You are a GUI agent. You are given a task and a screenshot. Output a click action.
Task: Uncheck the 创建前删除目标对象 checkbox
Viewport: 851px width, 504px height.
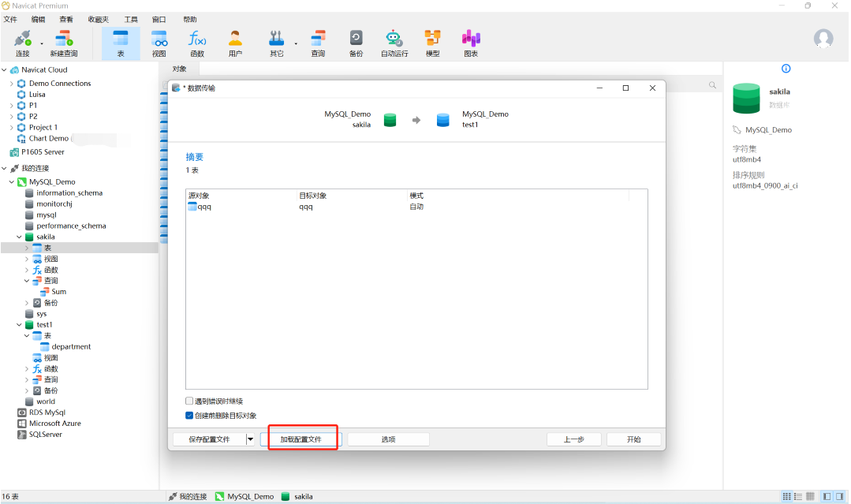tap(189, 416)
